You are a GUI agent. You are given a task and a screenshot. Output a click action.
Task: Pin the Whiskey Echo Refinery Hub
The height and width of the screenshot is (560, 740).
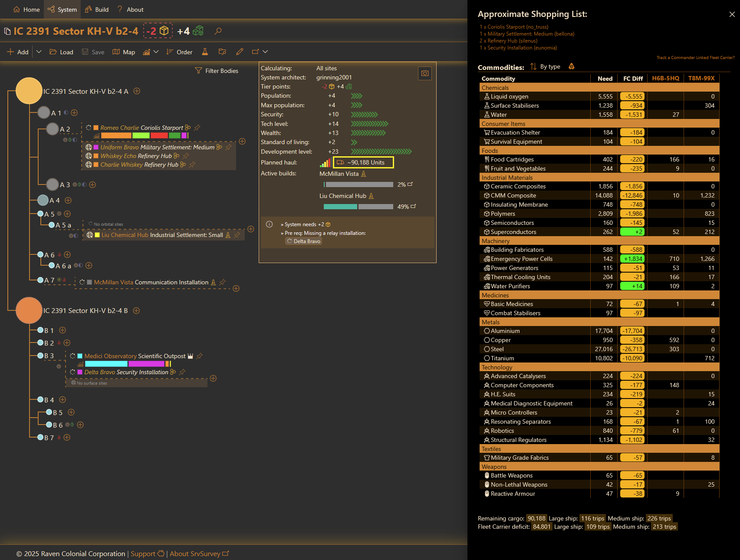coord(186,156)
